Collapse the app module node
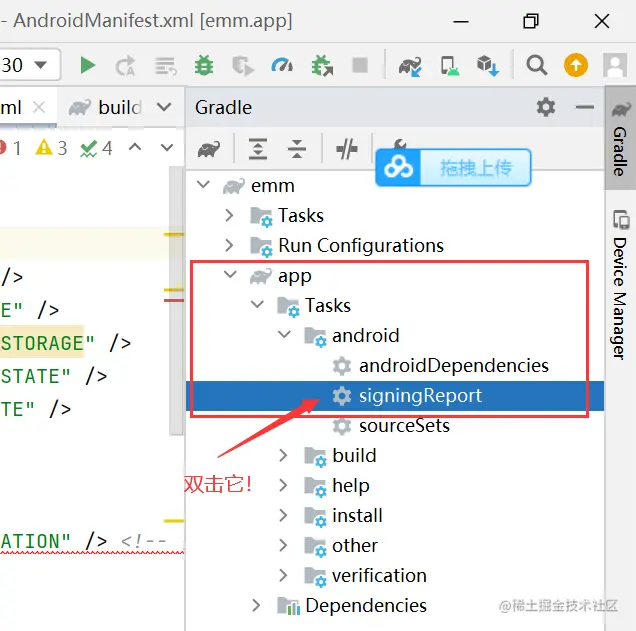The width and height of the screenshot is (636, 631). [230, 275]
